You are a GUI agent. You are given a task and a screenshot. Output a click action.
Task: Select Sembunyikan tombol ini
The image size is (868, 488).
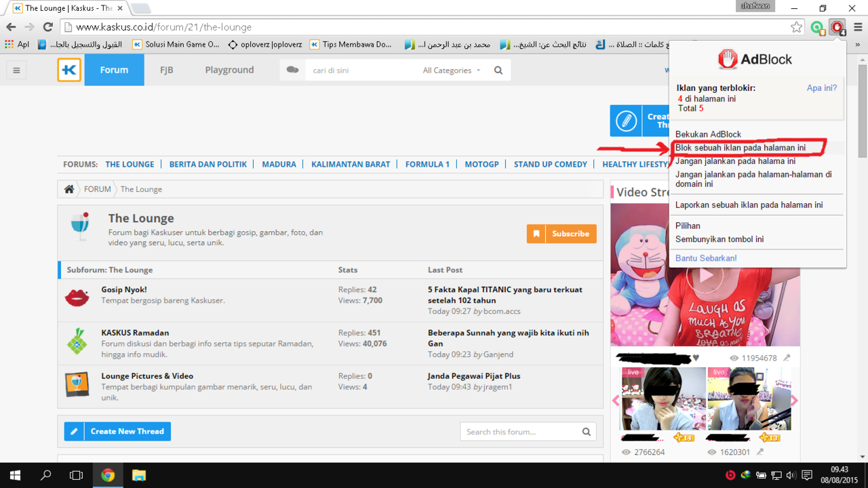[x=719, y=239]
